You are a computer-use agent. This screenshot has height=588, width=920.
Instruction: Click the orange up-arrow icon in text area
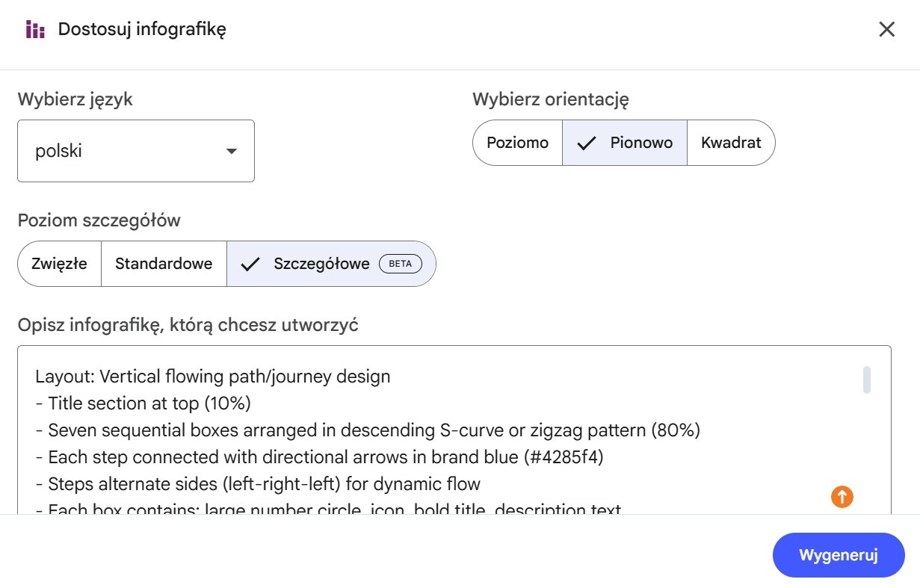pyautogui.click(x=842, y=496)
